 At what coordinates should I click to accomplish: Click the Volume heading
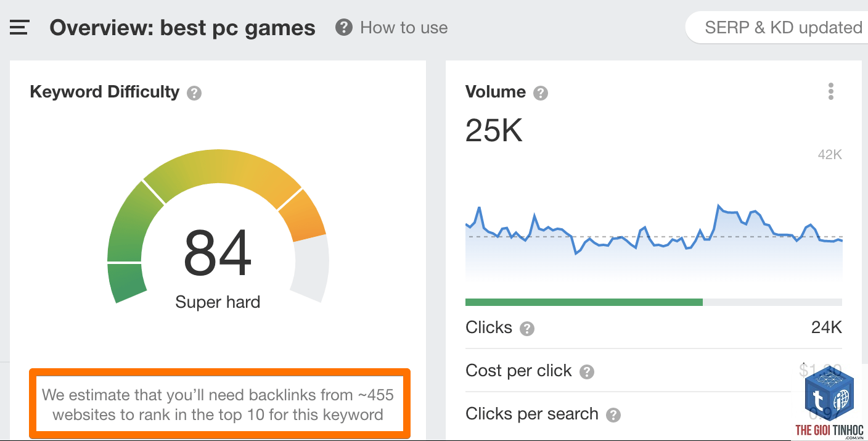click(496, 92)
